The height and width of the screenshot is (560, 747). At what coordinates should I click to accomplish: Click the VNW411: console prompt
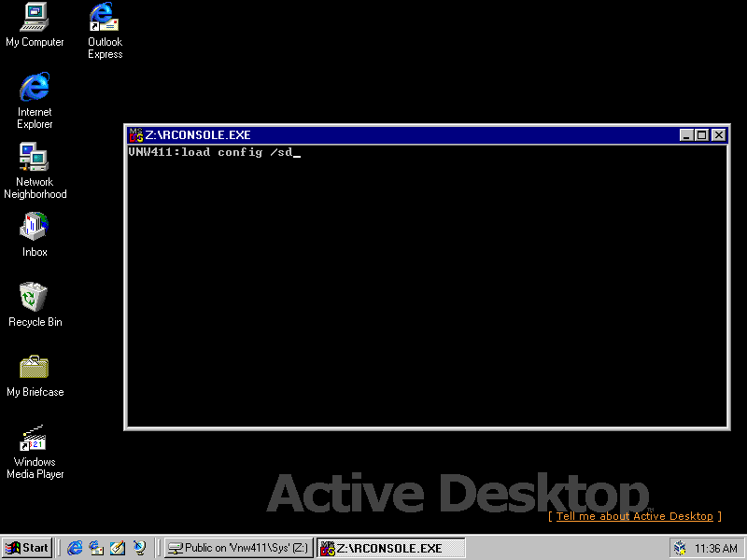tap(154, 152)
